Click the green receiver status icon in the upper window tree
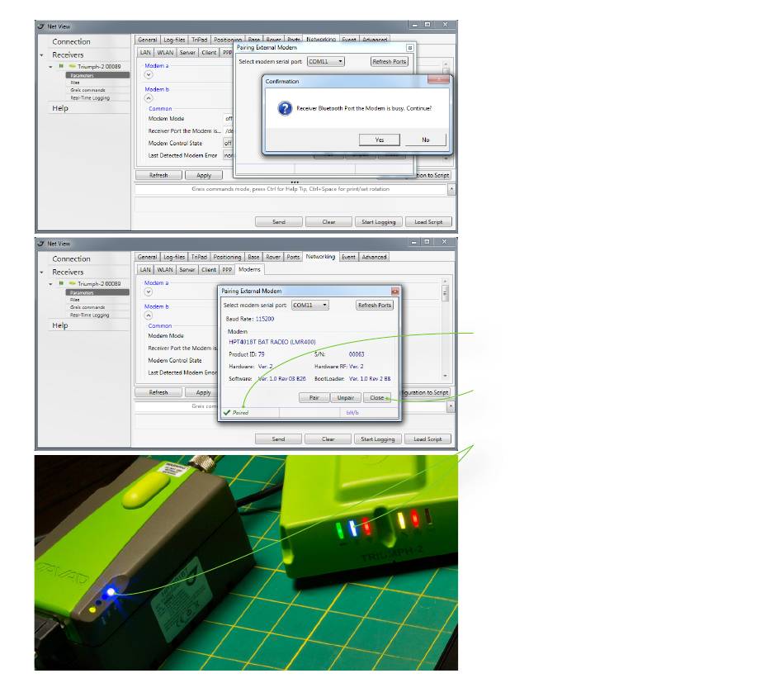The height and width of the screenshot is (697, 784). click(73, 66)
